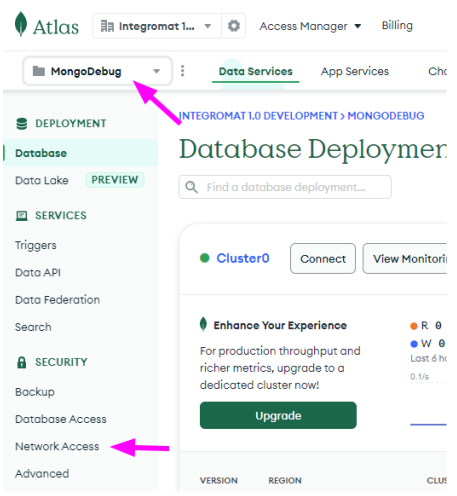Select Database in the Deployment section
This screenshot has width=457, height=496.
tap(80, 153)
